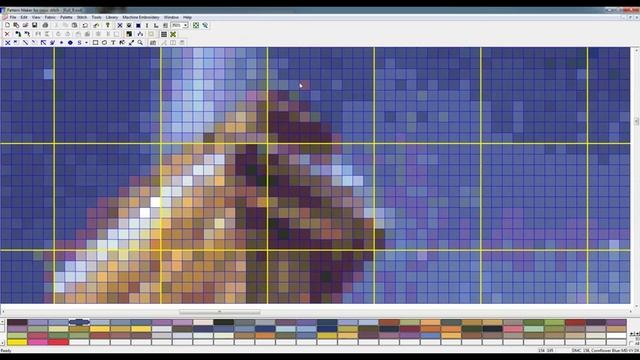Pick the rust brown swatch in top palette row
The width and height of the screenshot is (640, 360).
click(x=389, y=322)
